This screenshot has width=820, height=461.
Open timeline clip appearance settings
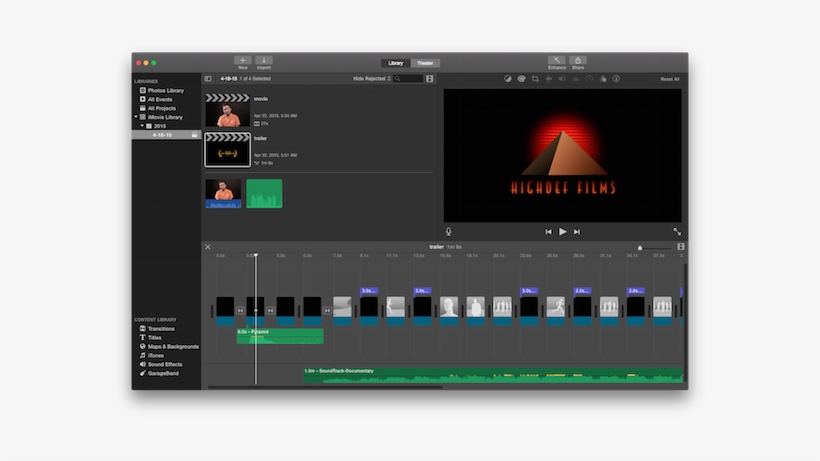coord(681,247)
